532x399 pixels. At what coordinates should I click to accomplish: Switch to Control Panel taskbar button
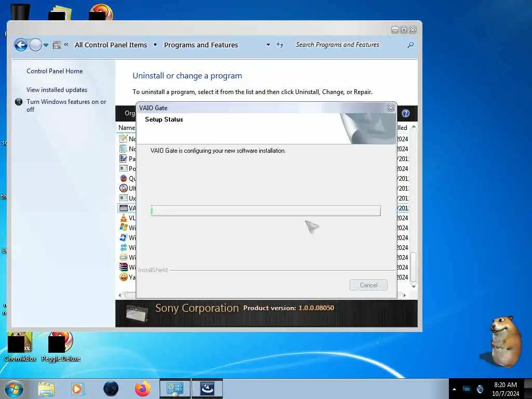(175, 389)
